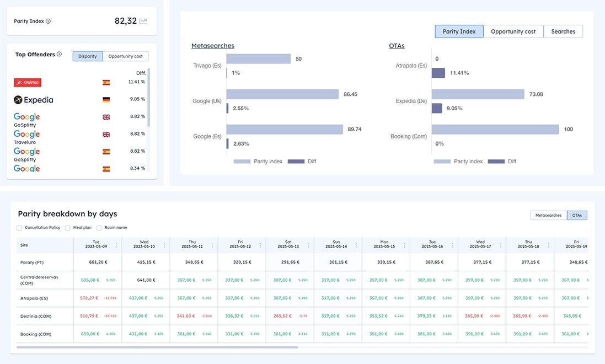Click Destinia price 289,62 € on Sat
The image size is (605, 364).
click(x=283, y=316)
